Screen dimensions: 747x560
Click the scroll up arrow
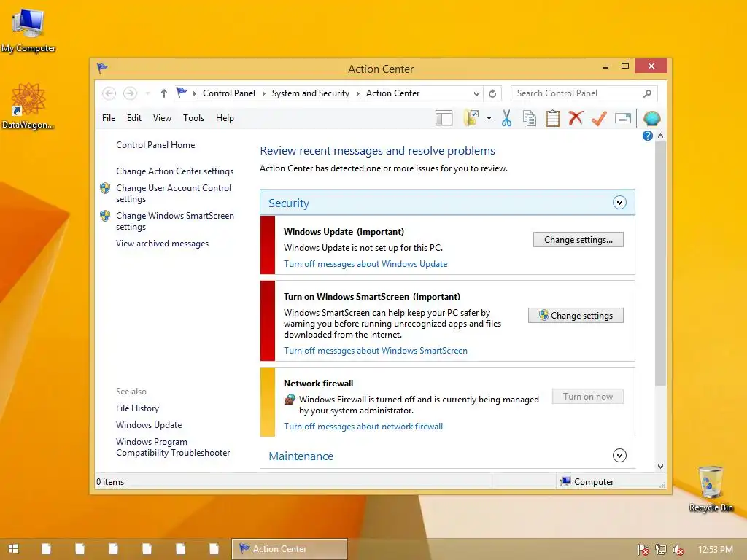point(660,136)
